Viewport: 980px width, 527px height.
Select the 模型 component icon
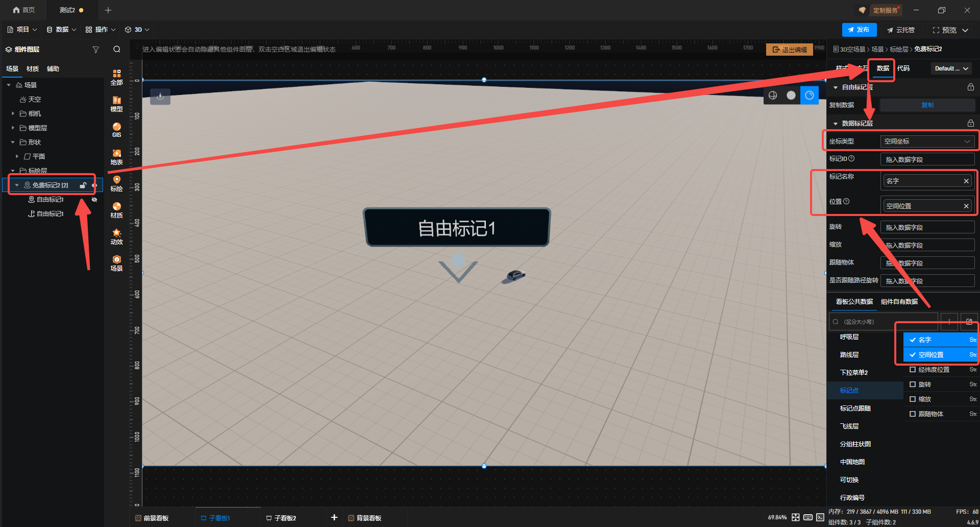[x=116, y=104]
